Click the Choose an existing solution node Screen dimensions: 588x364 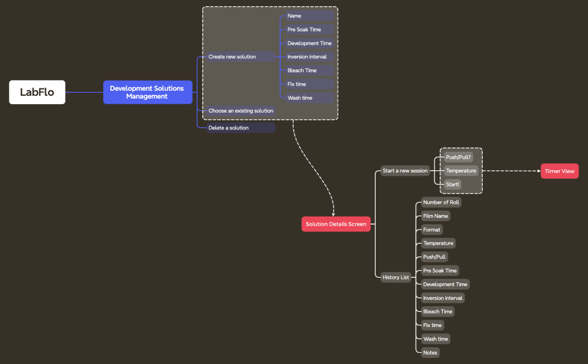tap(241, 111)
